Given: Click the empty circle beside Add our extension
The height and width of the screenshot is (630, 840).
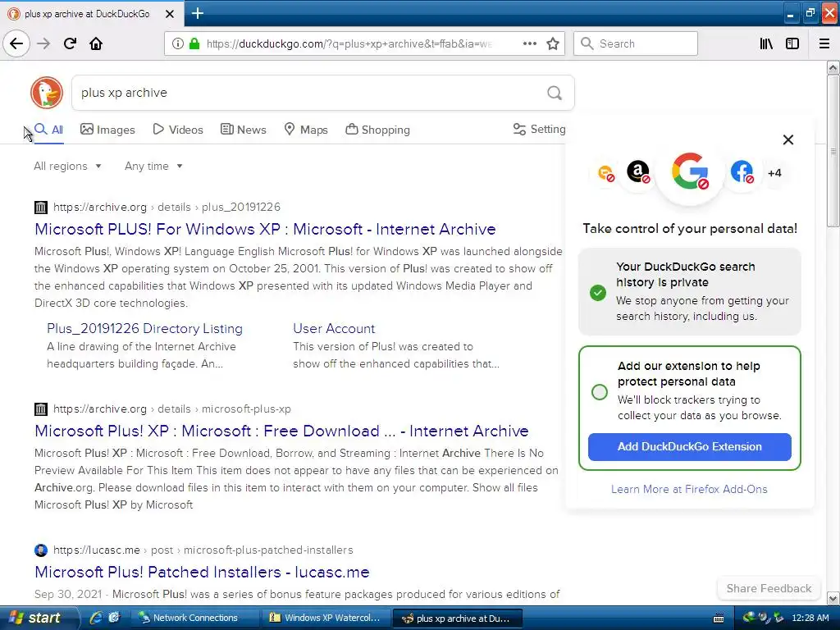Looking at the screenshot, I should pos(600,392).
